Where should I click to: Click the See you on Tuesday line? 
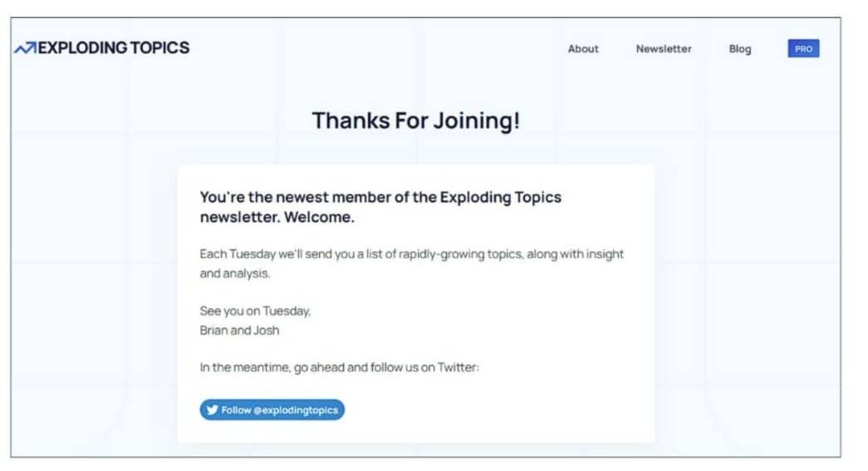[255, 311]
